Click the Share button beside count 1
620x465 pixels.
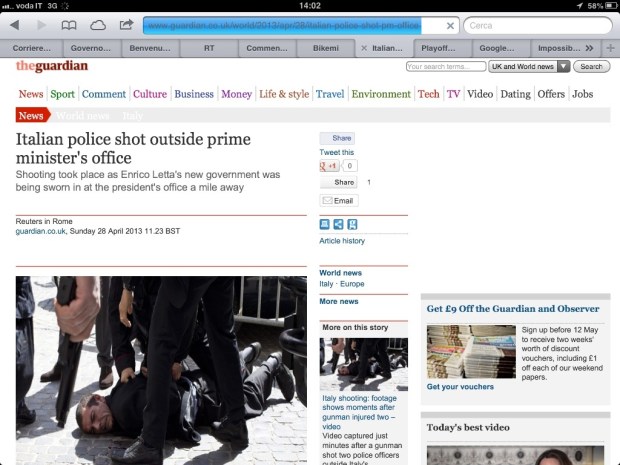coord(338,182)
